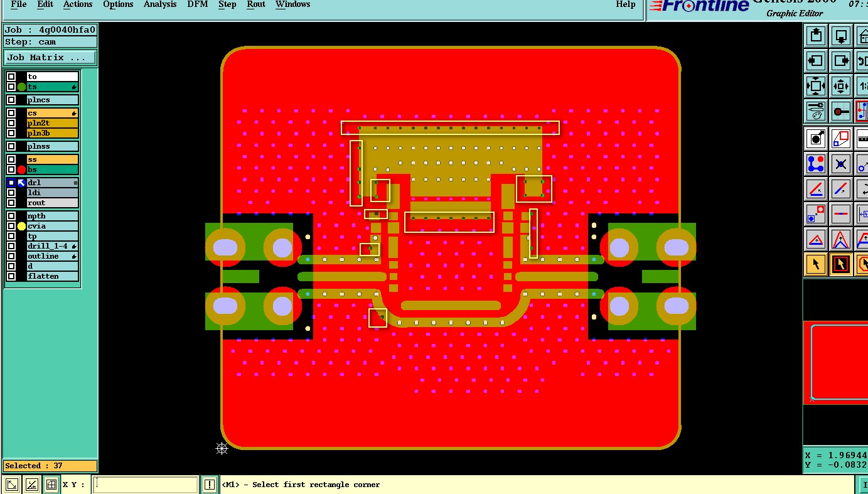Toggle checkbox for the outline layer
Screen dimensions: 868x494
click(x=11, y=256)
